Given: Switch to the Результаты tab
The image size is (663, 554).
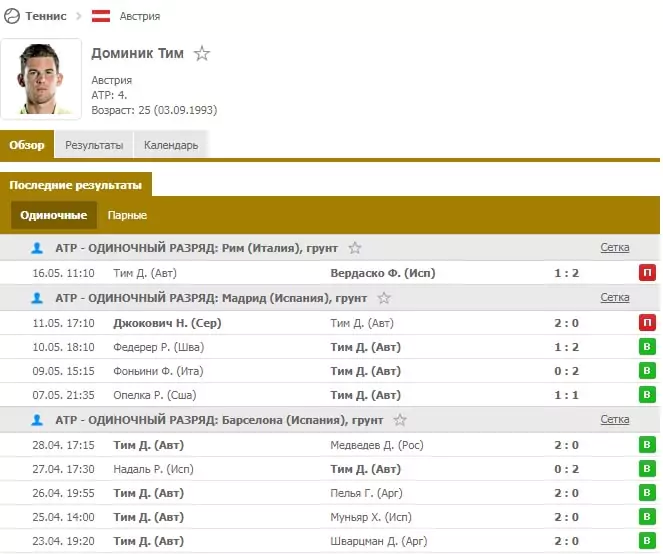Looking at the screenshot, I should pos(94,145).
